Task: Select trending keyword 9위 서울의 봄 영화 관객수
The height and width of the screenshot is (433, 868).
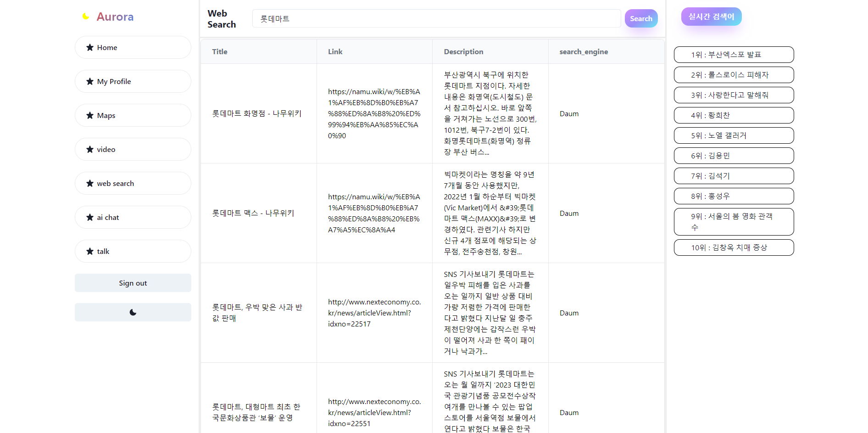Action: click(x=734, y=222)
